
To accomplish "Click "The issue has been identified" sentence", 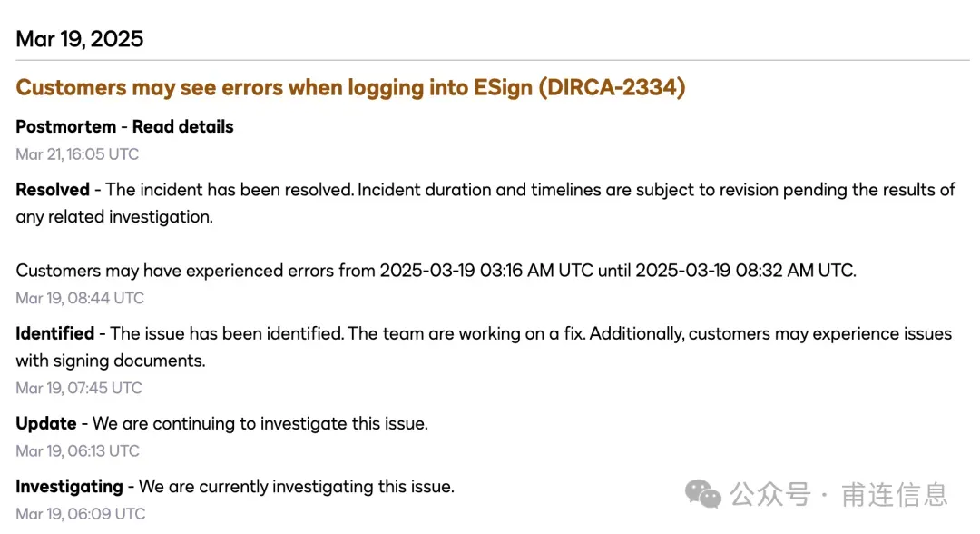I will pyautogui.click(x=225, y=333).
